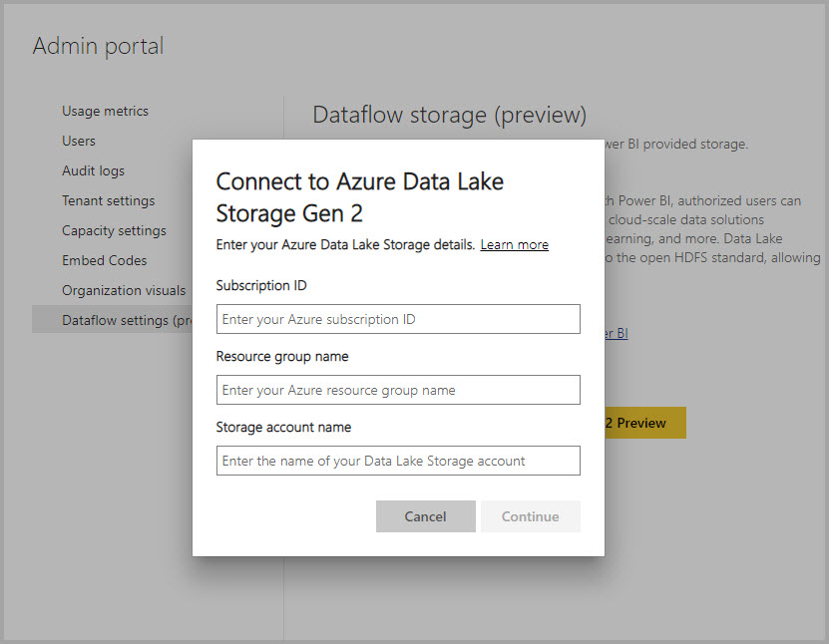This screenshot has height=644, width=829.
Task: Click the Admin portal page title
Action: click(98, 46)
